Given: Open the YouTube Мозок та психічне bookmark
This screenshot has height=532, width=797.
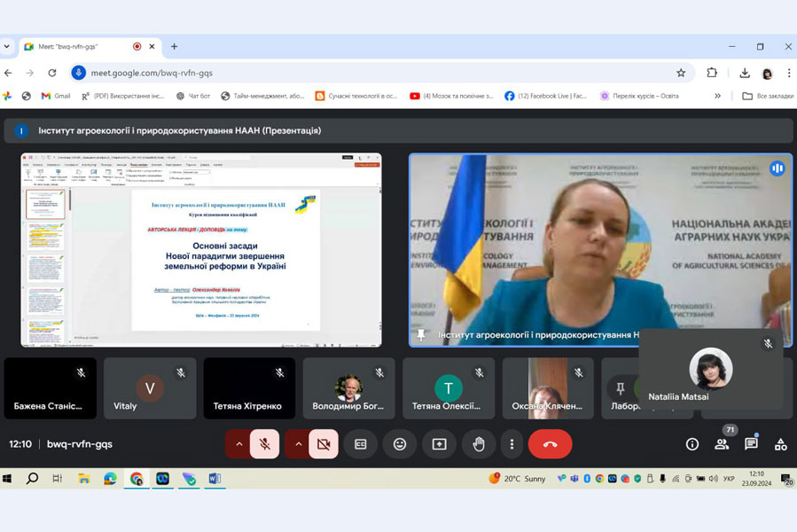Looking at the screenshot, I should 452,96.
